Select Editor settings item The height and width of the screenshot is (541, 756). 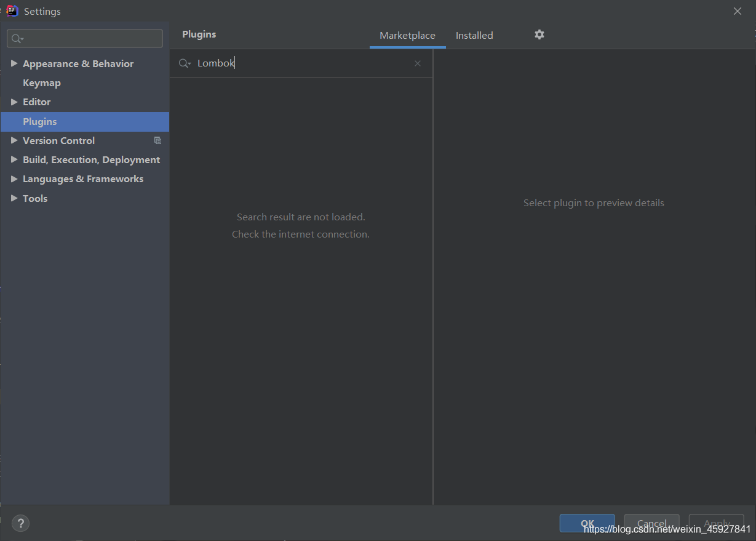[37, 102]
